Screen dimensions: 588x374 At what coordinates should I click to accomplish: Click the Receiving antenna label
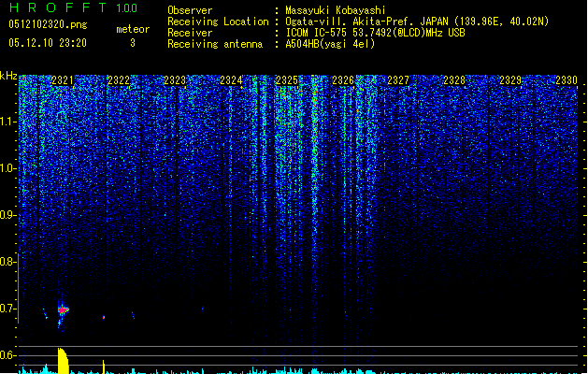tap(215, 44)
